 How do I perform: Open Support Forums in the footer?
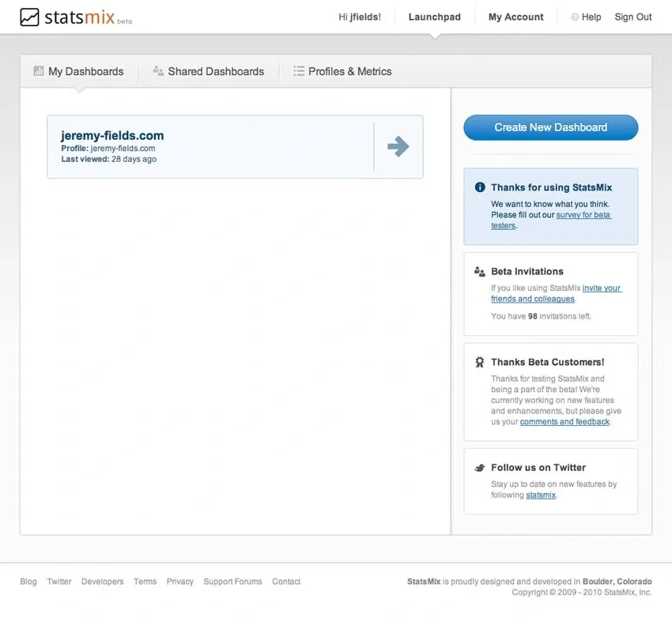pos(232,582)
